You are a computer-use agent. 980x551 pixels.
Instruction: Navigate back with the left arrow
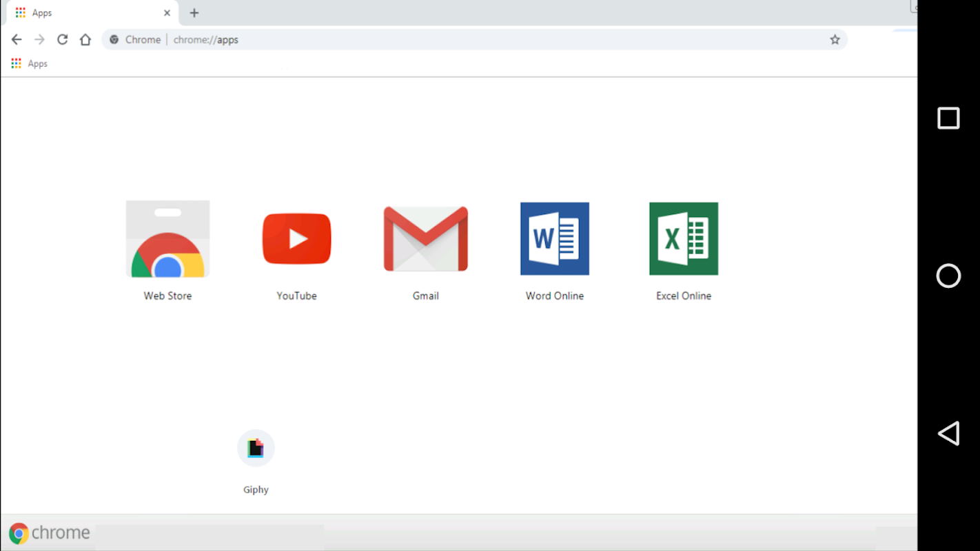17,40
